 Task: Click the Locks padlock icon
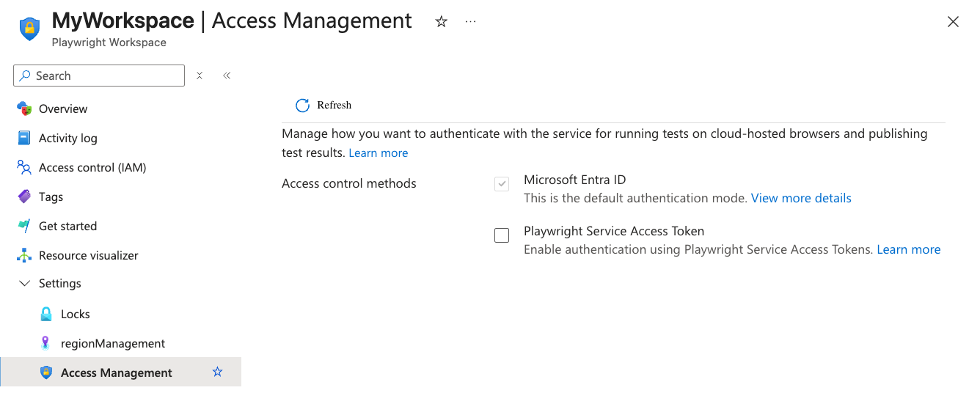(x=46, y=314)
